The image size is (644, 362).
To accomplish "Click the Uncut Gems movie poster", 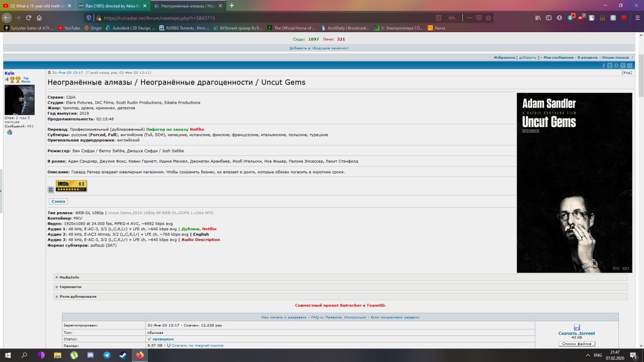I will click(574, 183).
